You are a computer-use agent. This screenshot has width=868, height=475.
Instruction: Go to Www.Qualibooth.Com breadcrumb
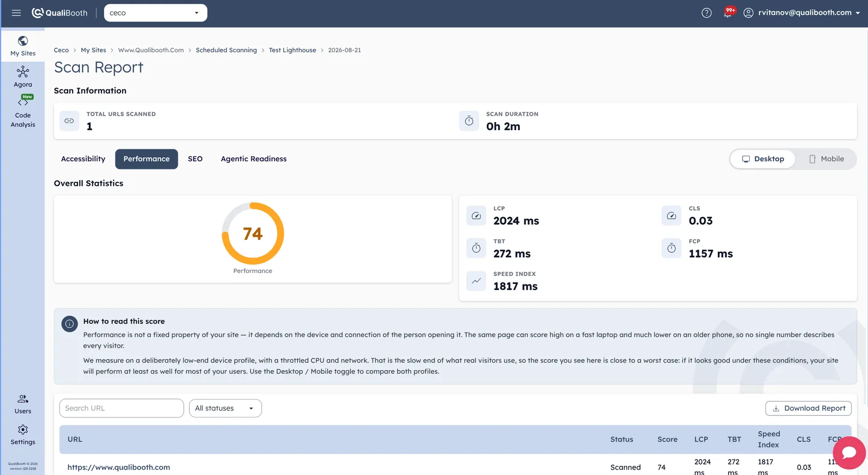click(151, 50)
